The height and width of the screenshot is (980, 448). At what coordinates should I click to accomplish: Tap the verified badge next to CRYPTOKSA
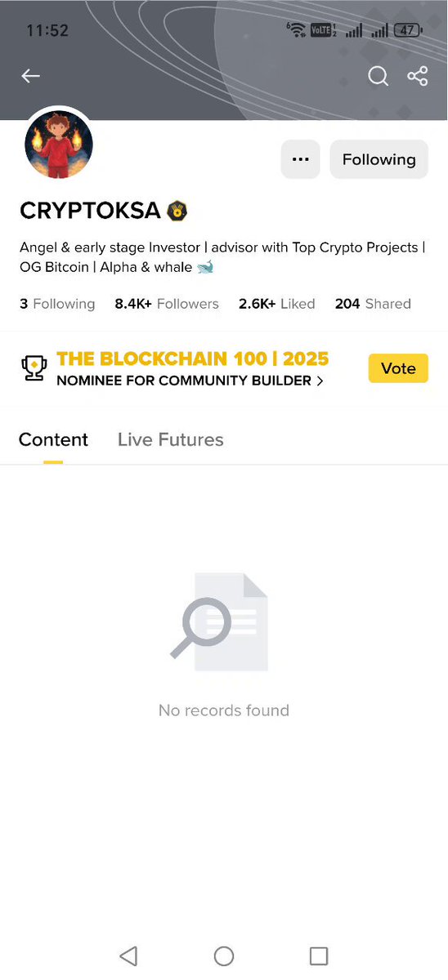point(177,211)
